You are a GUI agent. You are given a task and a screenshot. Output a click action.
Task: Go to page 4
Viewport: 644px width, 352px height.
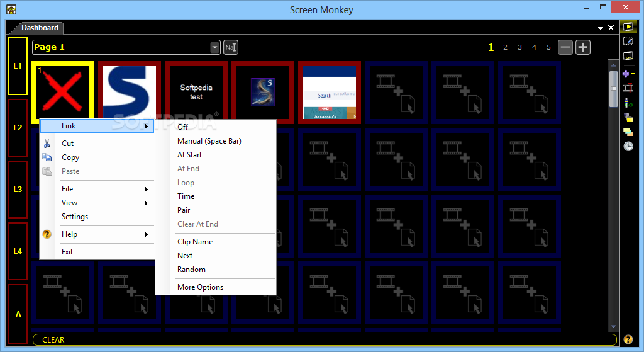534,47
